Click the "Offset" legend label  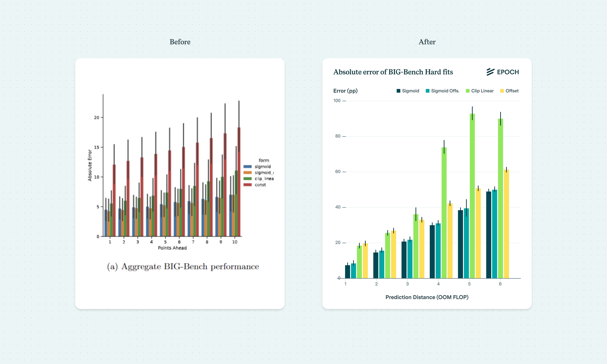point(512,91)
